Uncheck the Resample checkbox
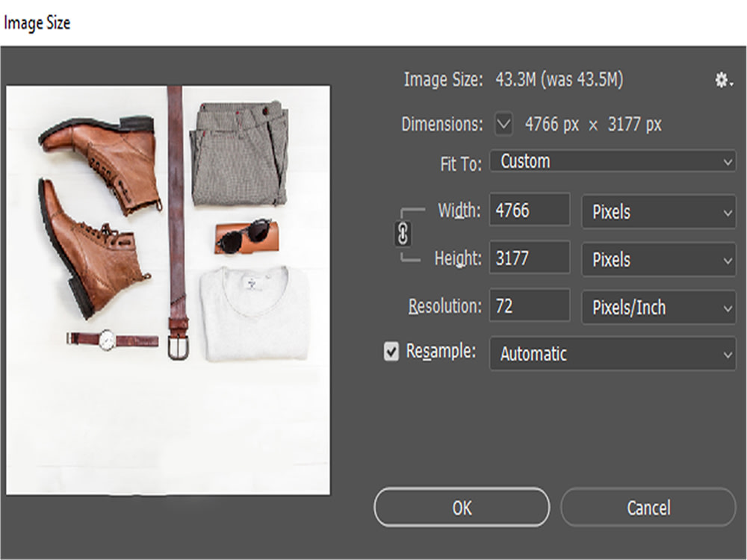 (391, 352)
